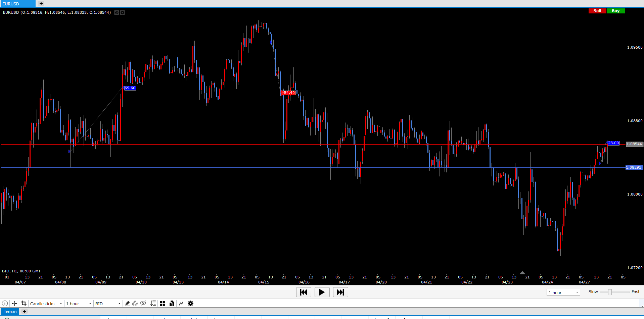Expand the BID price type dropdown
644x319 pixels.
pyautogui.click(x=107, y=304)
